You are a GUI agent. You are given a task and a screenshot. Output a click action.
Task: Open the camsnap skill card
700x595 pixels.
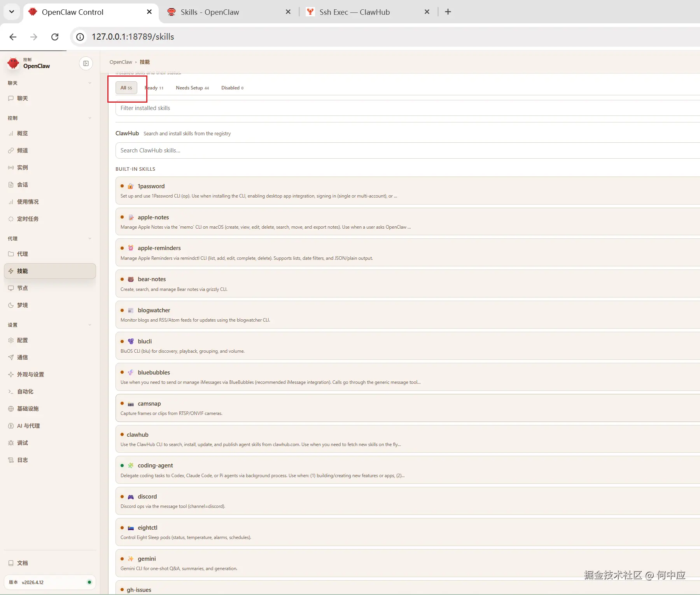tap(408, 408)
